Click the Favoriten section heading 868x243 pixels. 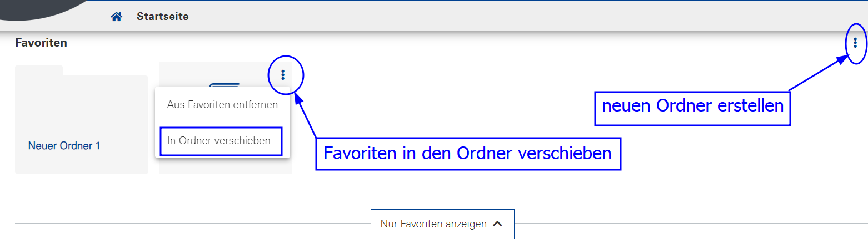coord(41,43)
